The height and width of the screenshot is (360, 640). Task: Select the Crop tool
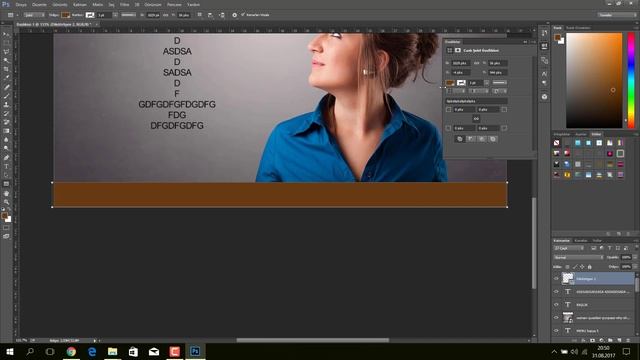pyautogui.click(x=6, y=69)
